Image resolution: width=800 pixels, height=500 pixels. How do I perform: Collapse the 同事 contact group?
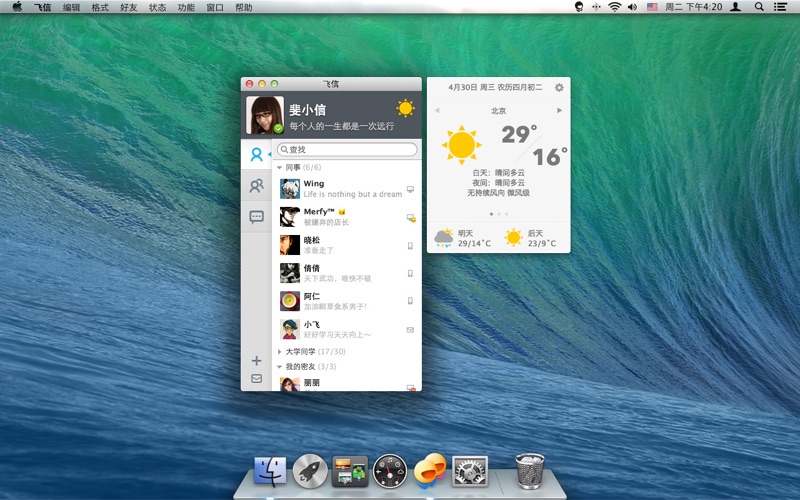tap(280, 167)
